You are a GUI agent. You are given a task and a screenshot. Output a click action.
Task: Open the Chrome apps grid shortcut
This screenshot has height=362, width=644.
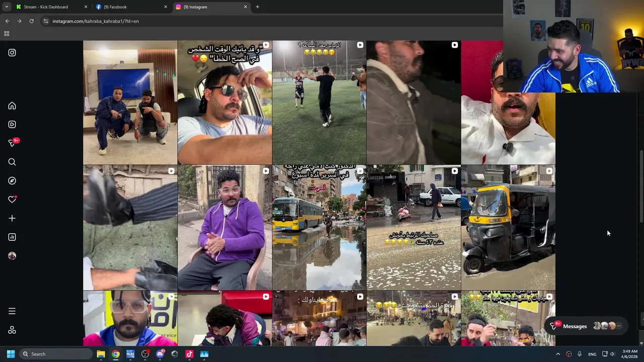[x=7, y=34]
